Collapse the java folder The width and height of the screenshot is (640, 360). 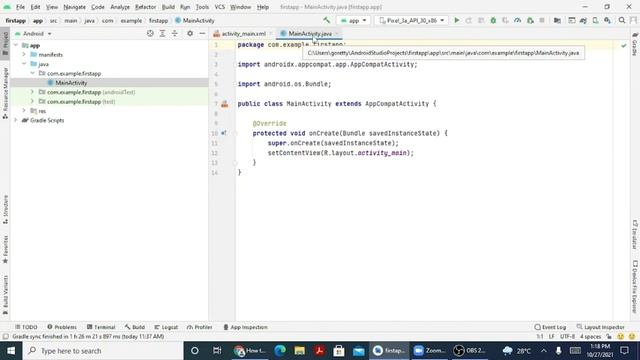pyautogui.click(x=24, y=64)
